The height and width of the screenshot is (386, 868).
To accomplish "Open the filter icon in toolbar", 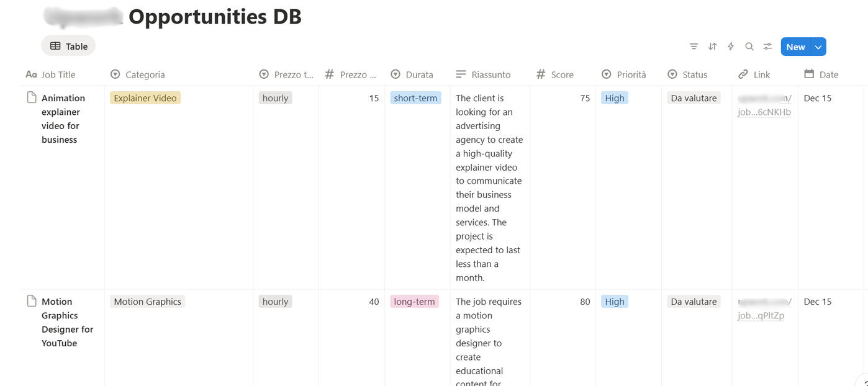I will pos(694,47).
